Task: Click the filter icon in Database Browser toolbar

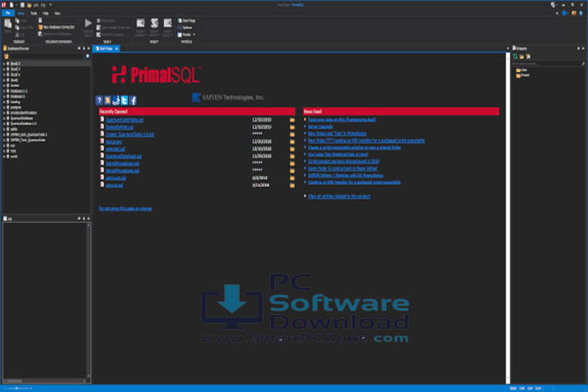Action: 6,56
